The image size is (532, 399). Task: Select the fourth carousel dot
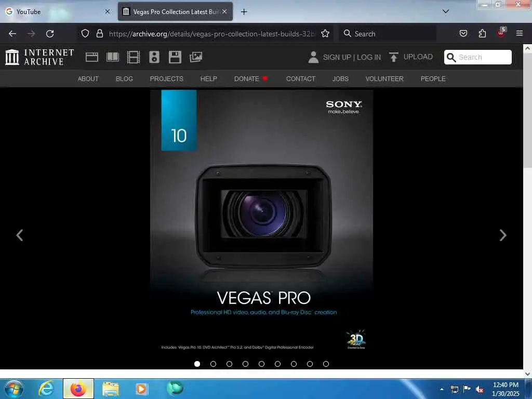(245, 364)
